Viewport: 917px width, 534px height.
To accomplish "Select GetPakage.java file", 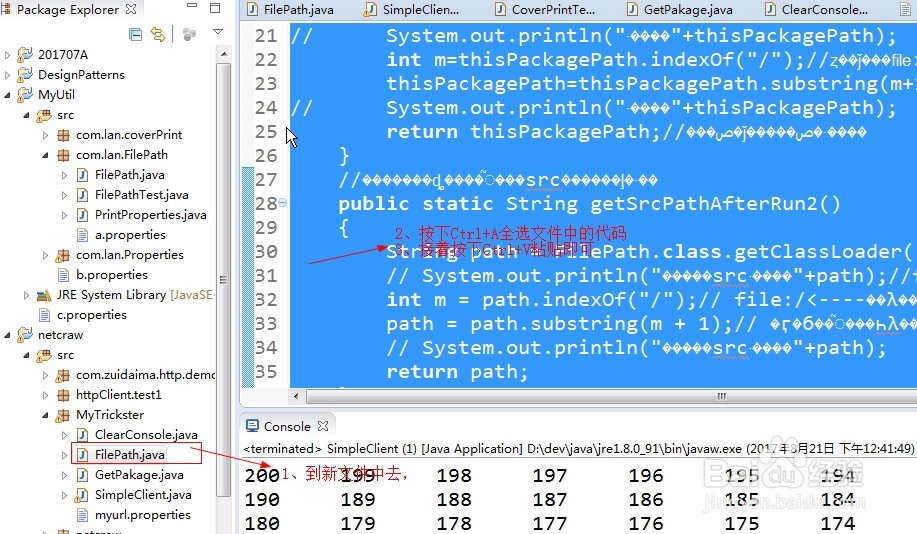I will click(x=139, y=475).
